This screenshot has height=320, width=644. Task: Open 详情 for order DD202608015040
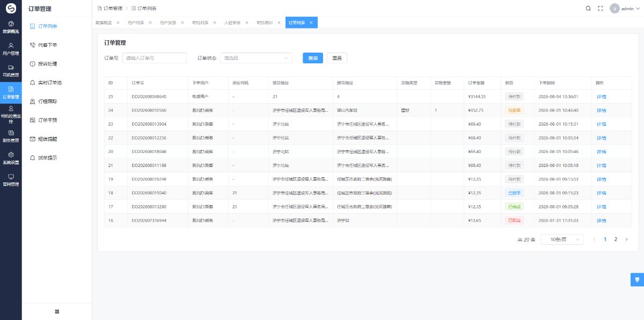601,193
